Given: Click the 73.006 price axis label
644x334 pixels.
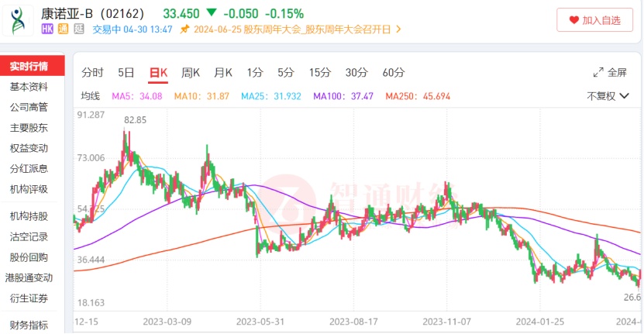Looking at the screenshot, I should point(91,158).
